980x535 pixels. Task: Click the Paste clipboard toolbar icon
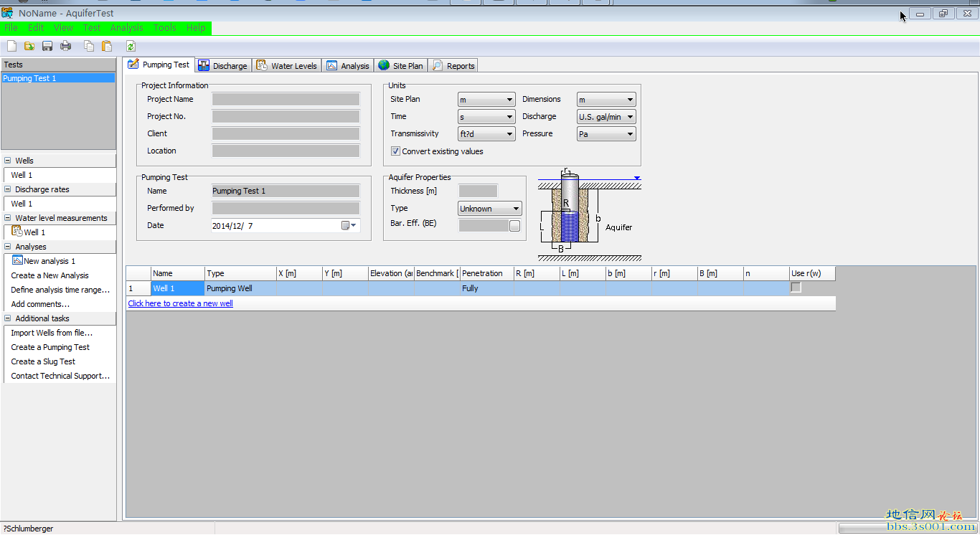coord(107,46)
